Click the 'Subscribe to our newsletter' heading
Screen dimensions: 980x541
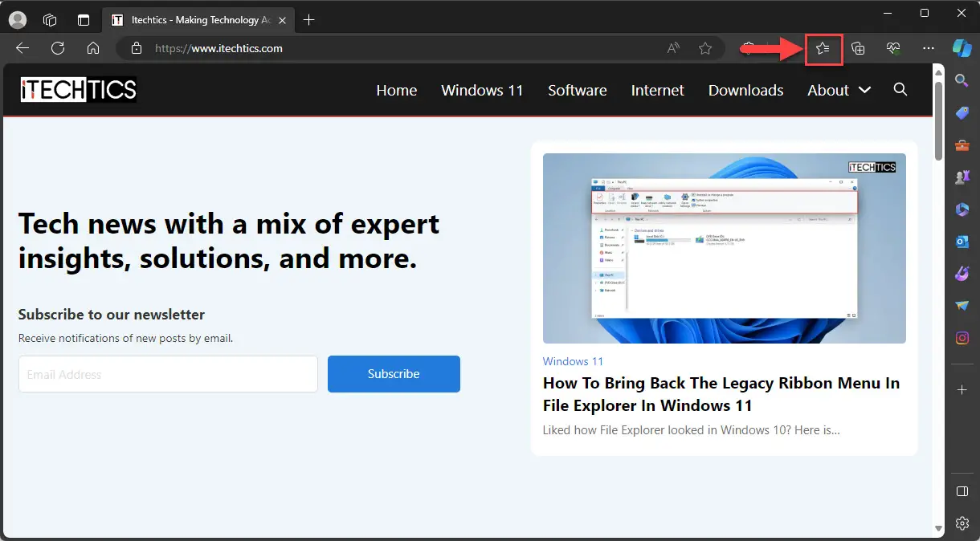pos(112,315)
